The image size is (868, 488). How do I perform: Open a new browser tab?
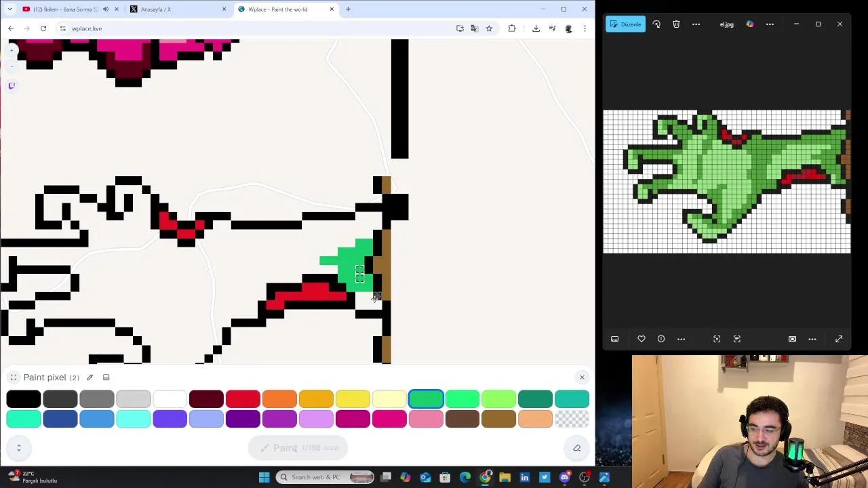click(x=348, y=9)
